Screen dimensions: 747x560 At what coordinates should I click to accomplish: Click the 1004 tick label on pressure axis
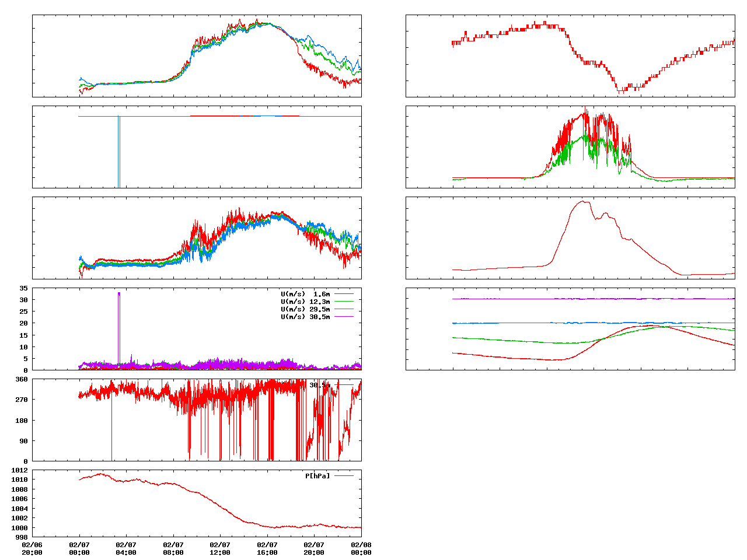19,509
